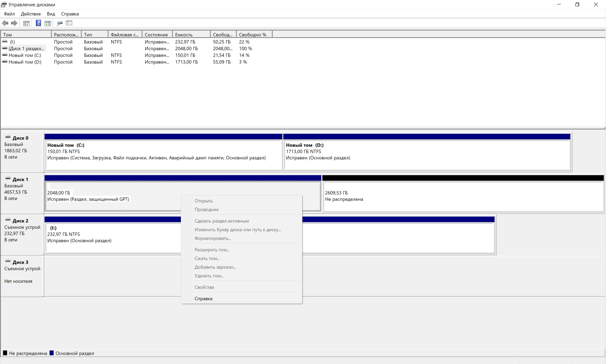
Task: Click Форматировать in the context menu
Action: pos(242,238)
